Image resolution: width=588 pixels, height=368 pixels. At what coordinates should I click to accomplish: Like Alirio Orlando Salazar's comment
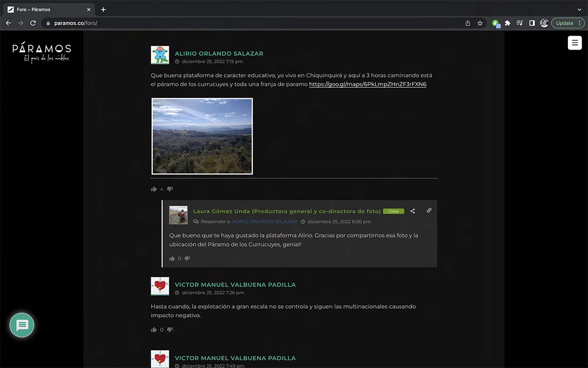[x=154, y=189]
